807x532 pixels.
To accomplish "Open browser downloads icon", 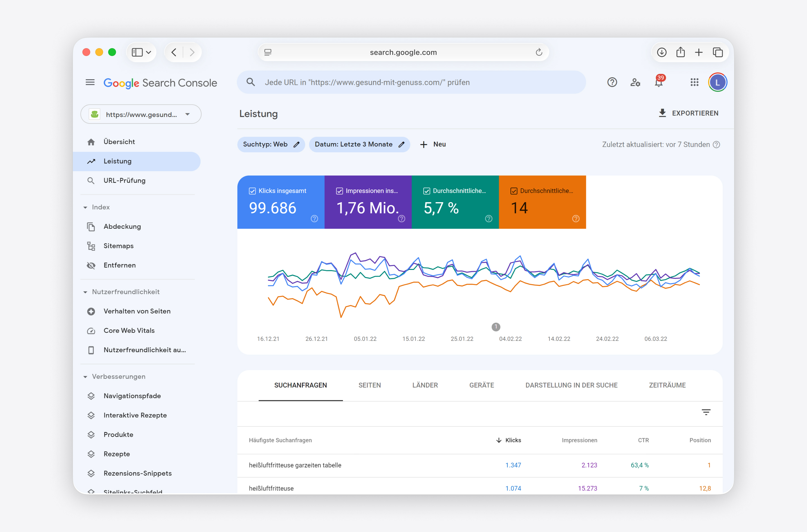I will (662, 52).
